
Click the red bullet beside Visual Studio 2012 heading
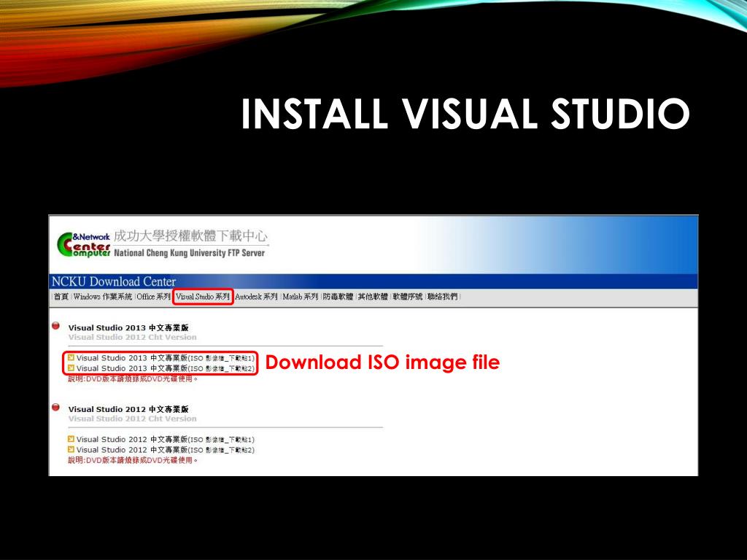click(x=55, y=408)
